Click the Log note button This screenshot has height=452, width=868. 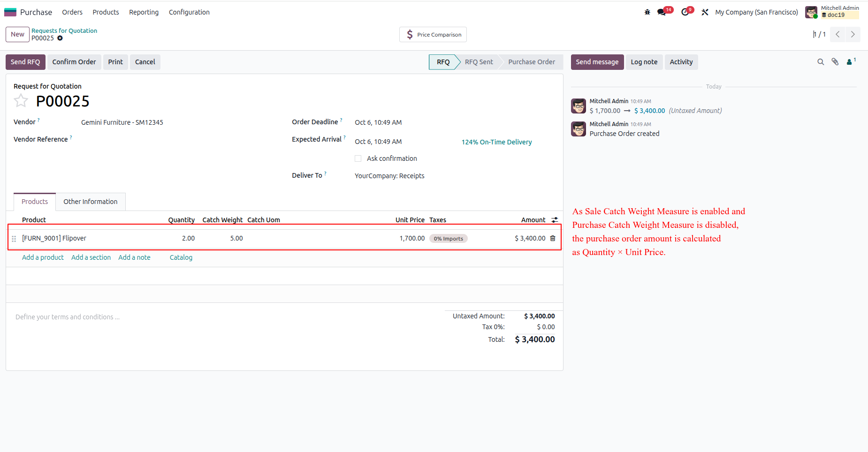(644, 62)
